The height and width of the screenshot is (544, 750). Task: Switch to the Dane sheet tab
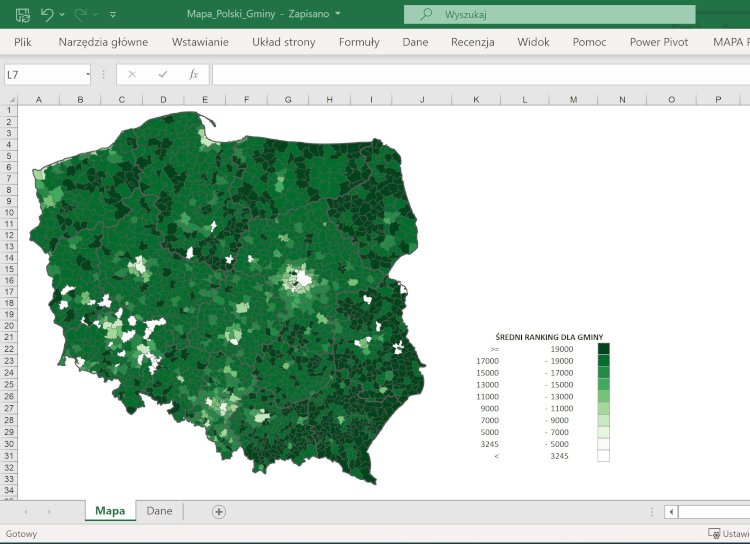pyautogui.click(x=159, y=511)
